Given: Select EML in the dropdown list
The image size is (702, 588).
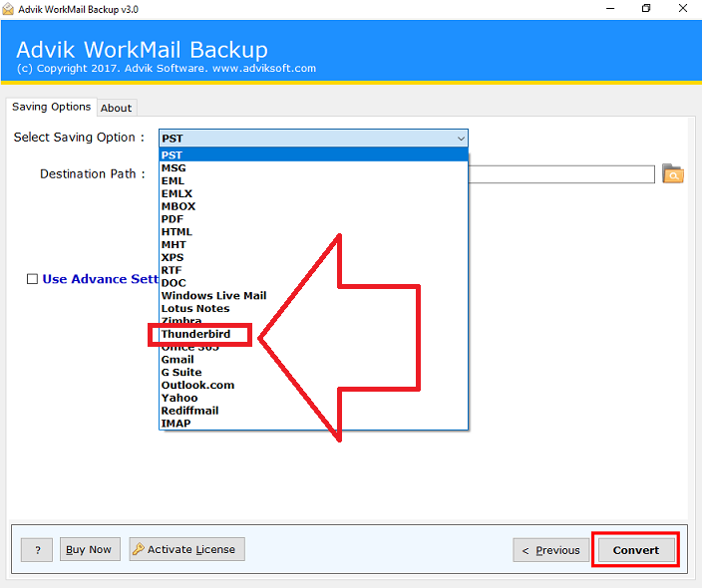Looking at the screenshot, I should coord(313,180).
